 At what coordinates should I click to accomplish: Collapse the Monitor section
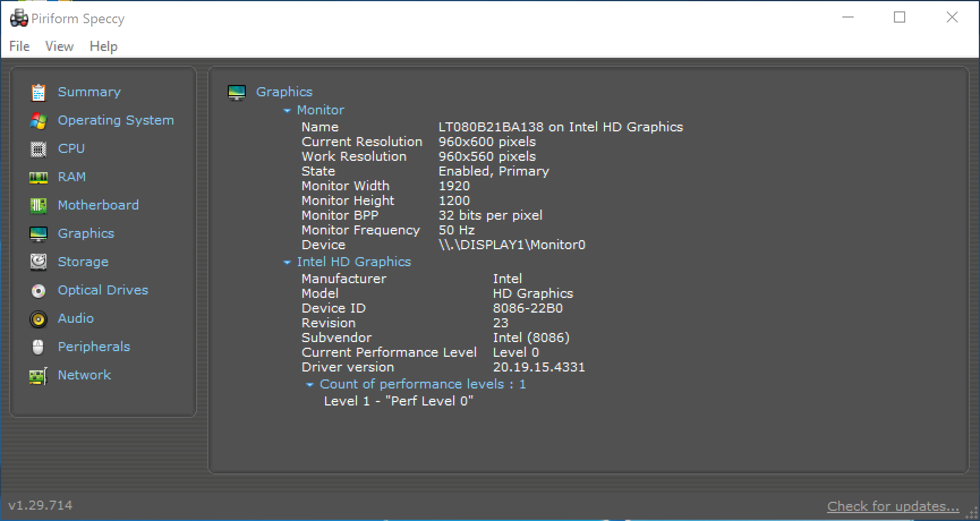[x=287, y=110]
